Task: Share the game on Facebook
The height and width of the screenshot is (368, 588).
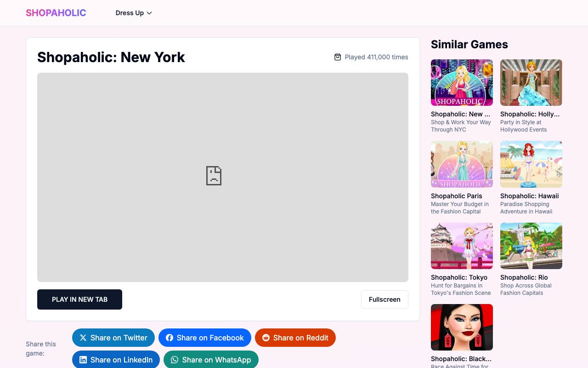Action: point(205,338)
